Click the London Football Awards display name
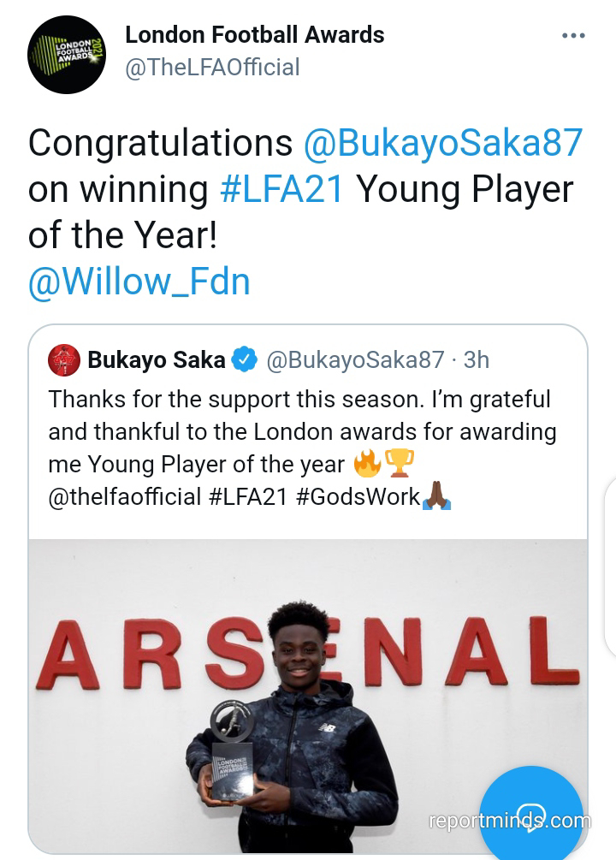The width and height of the screenshot is (616, 860). (x=254, y=35)
